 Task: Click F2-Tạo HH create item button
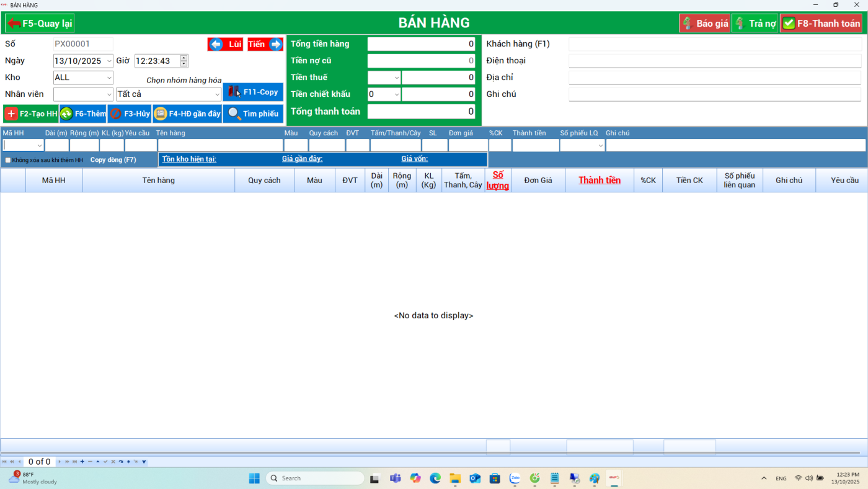point(31,114)
